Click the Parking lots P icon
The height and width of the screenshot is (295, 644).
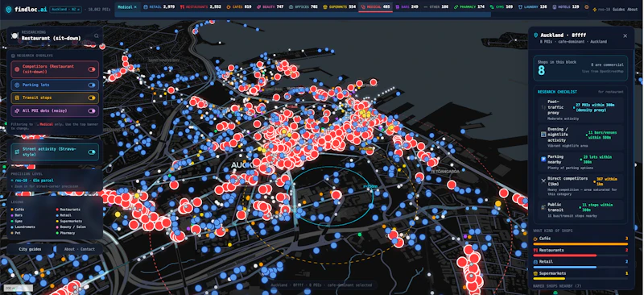point(17,85)
